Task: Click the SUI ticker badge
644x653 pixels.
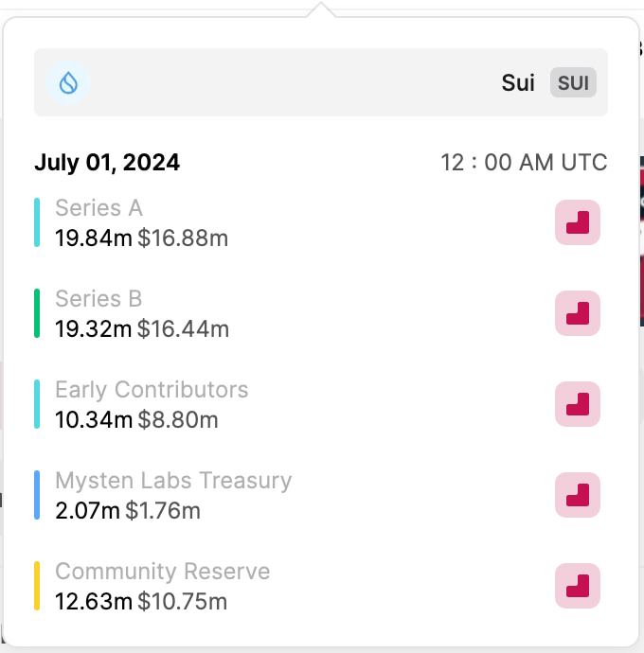Action: coord(573,83)
